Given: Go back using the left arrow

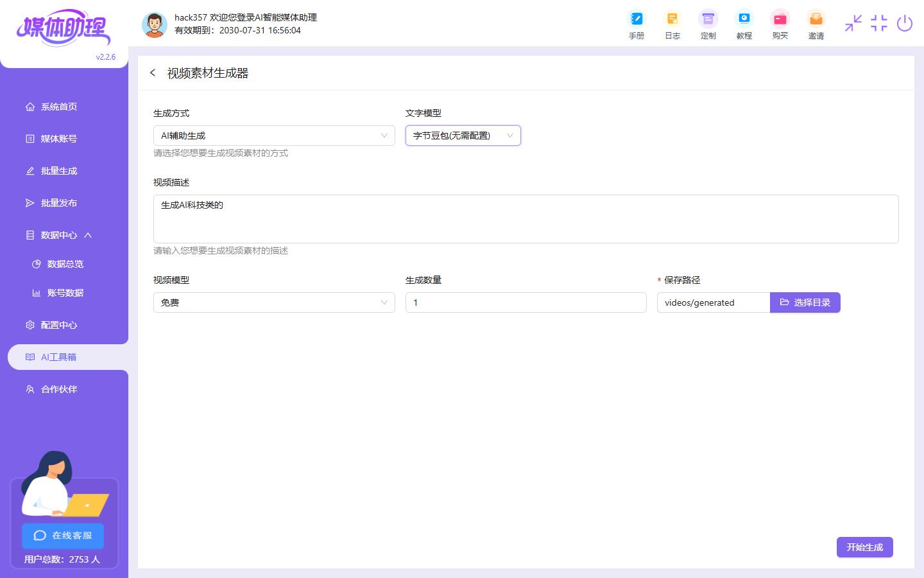Looking at the screenshot, I should (x=153, y=73).
